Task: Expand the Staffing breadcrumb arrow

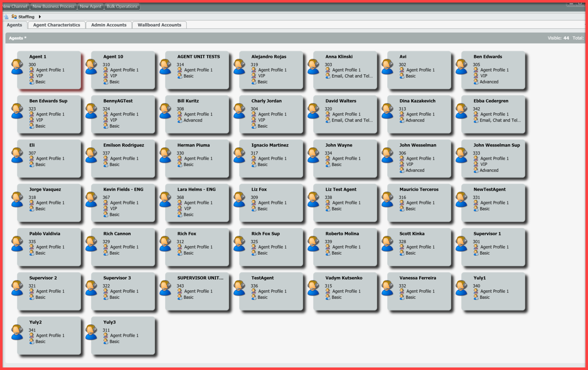Action: pyautogui.click(x=40, y=17)
